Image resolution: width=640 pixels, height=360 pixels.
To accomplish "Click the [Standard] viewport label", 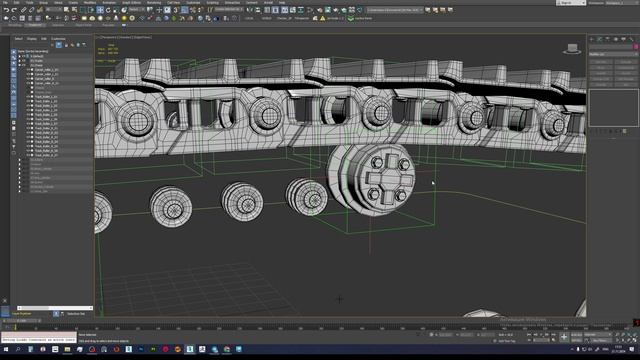I will pyautogui.click(x=124, y=37).
